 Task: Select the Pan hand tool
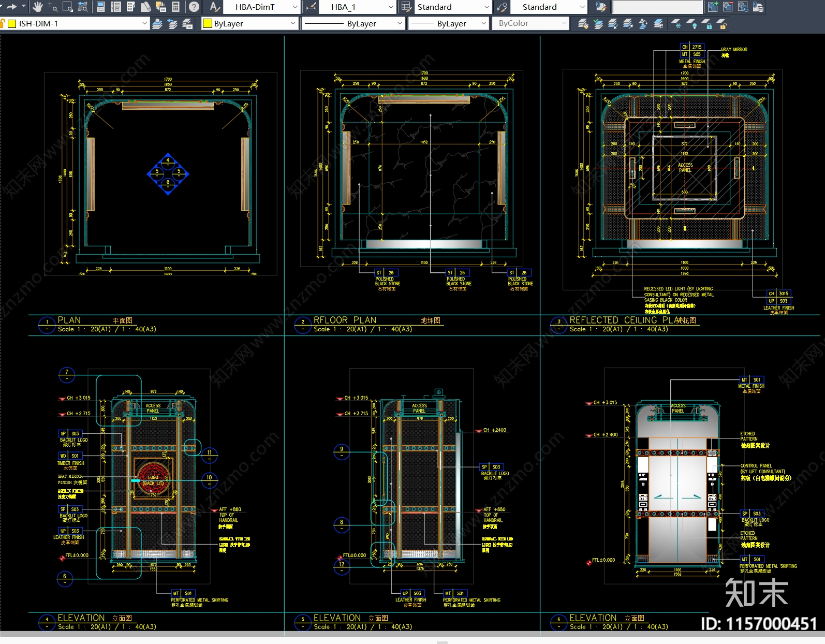tap(37, 7)
